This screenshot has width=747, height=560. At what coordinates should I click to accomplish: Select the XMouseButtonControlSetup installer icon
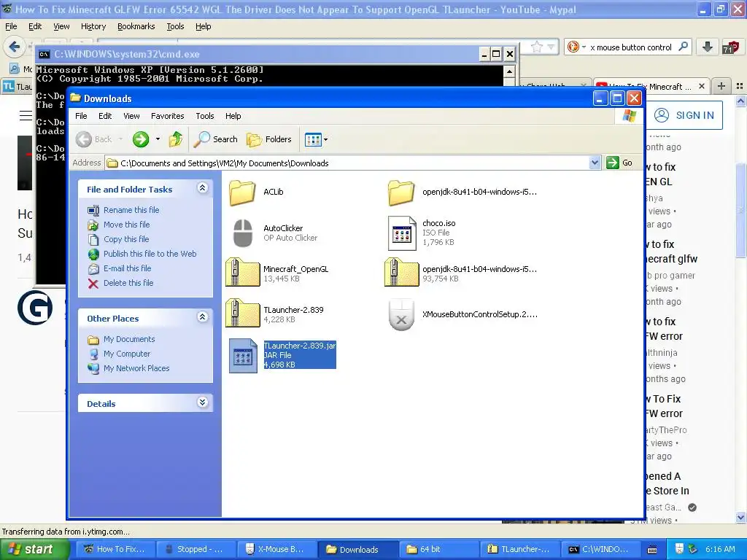(402, 314)
